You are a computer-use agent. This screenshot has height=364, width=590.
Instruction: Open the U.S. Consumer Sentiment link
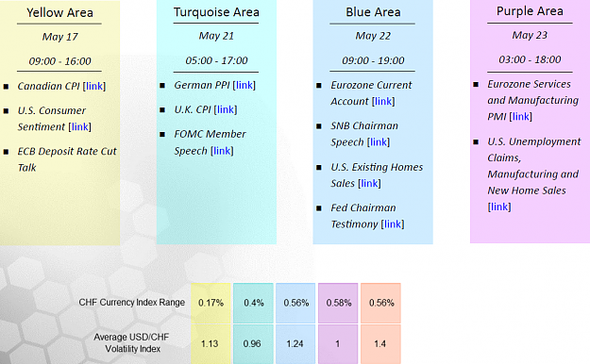point(80,126)
